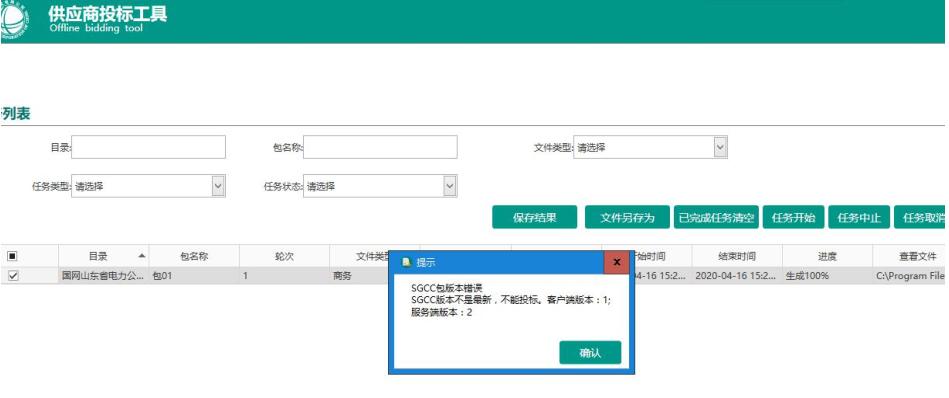Click the 保存结果 button

tap(534, 218)
